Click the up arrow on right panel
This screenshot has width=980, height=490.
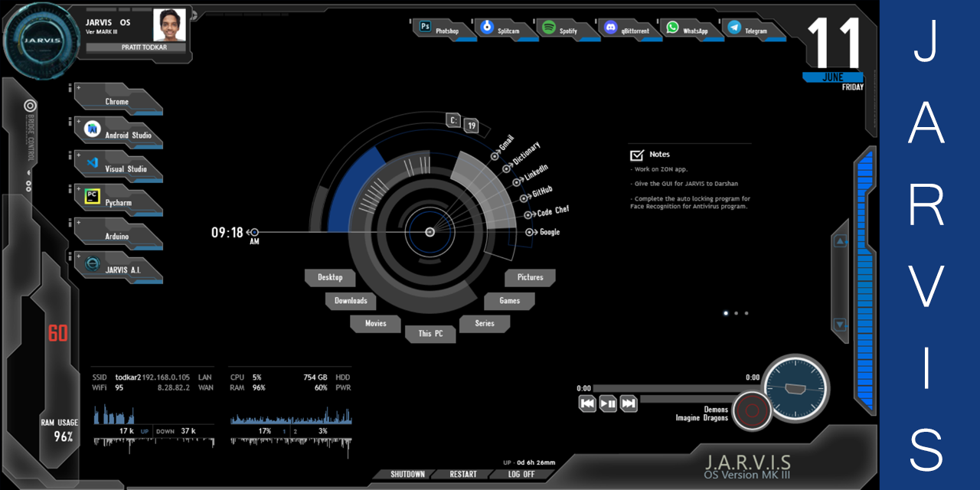pos(841,241)
